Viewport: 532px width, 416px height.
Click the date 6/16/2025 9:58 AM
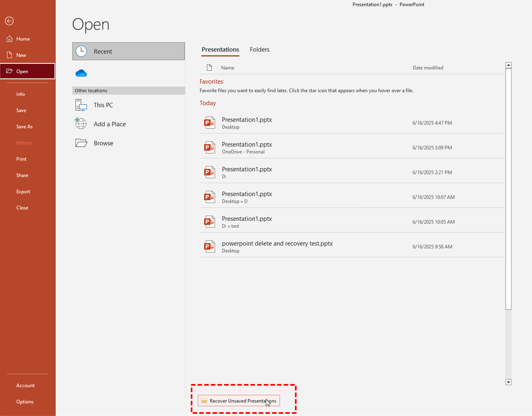click(x=432, y=247)
